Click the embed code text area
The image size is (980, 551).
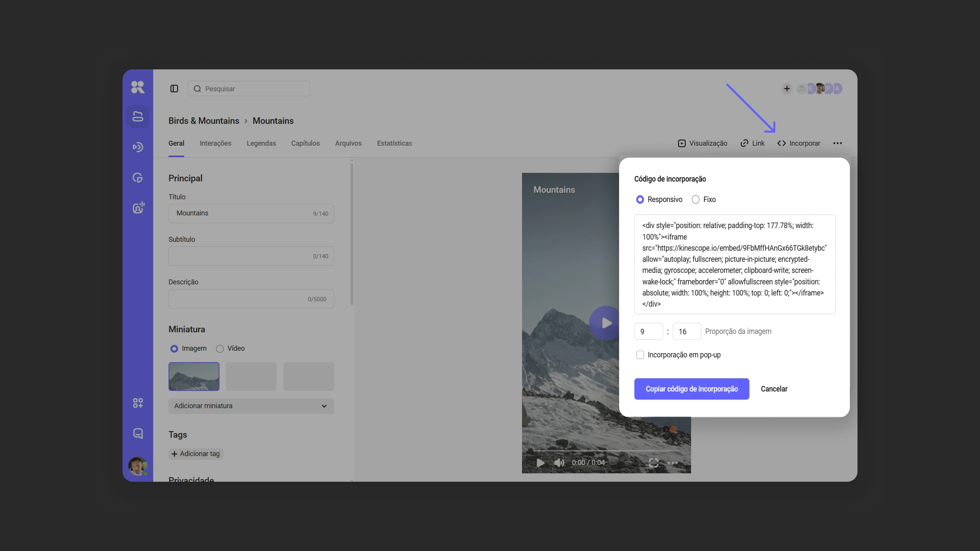(x=735, y=264)
